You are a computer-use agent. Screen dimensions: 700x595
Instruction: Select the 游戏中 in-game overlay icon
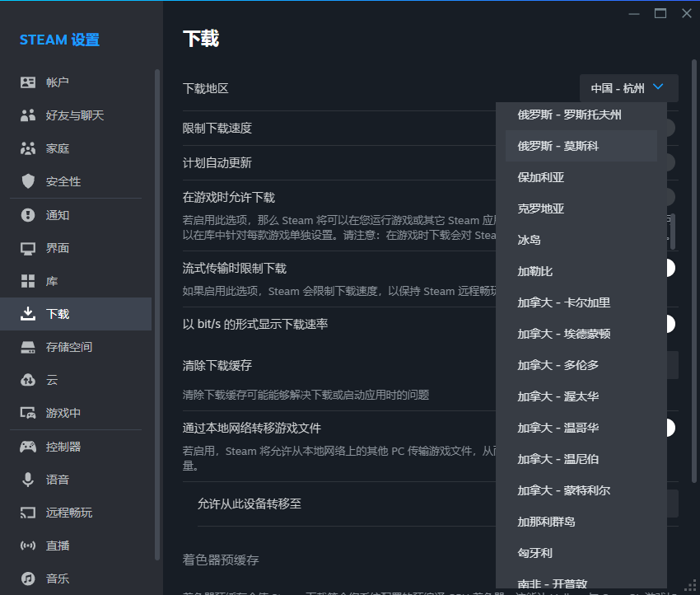pos(28,413)
